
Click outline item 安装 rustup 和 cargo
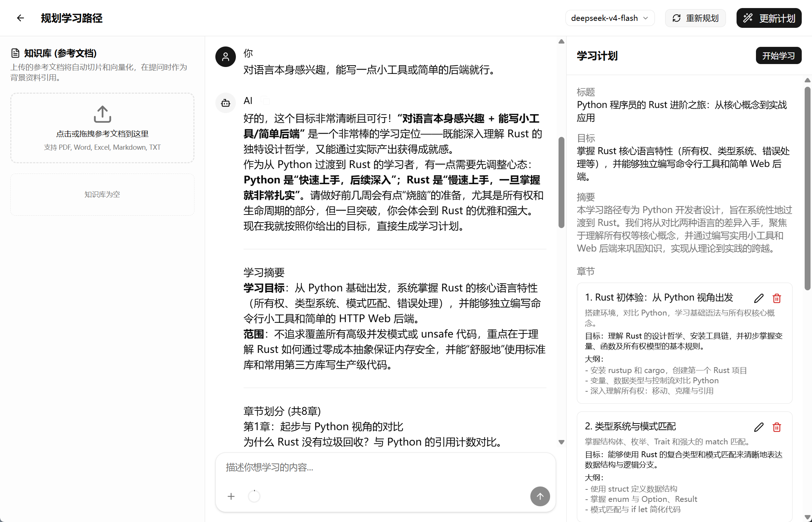coord(666,370)
